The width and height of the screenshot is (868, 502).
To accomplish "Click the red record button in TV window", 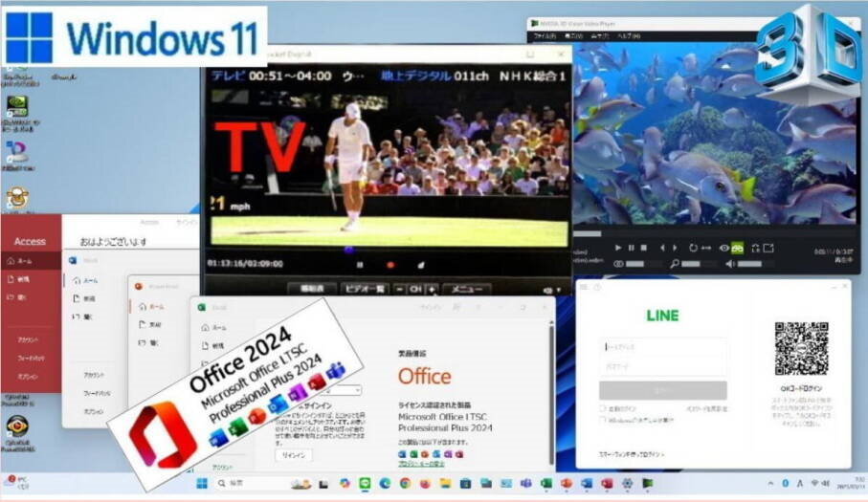I will click(x=390, y=265).
